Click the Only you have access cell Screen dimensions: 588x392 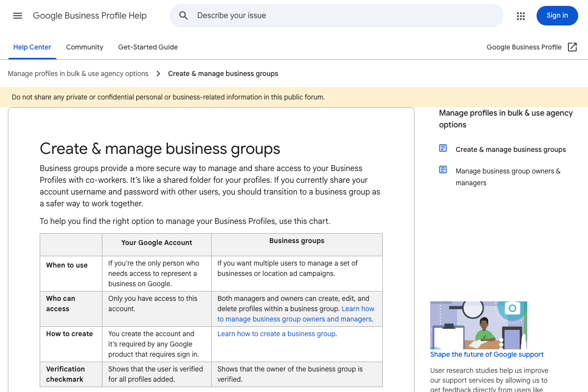pyautogui.click(x=157, y=309)
